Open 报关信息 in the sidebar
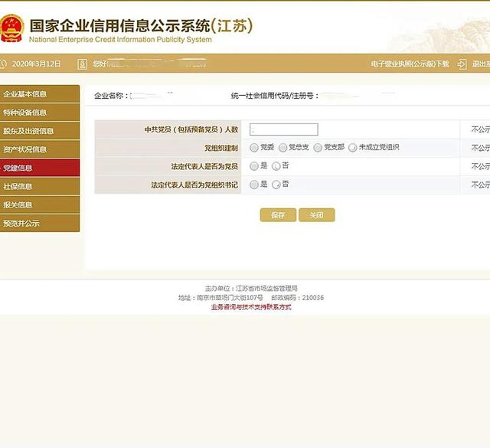Screen dimensions: 490x448 [x=39, y=204]
